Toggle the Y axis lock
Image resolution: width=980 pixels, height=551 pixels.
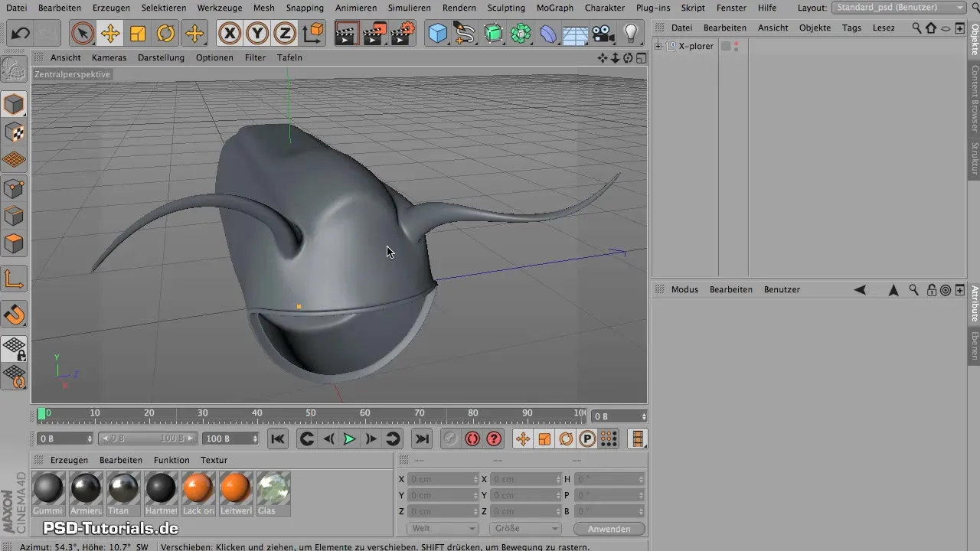[x=256, y=34]
